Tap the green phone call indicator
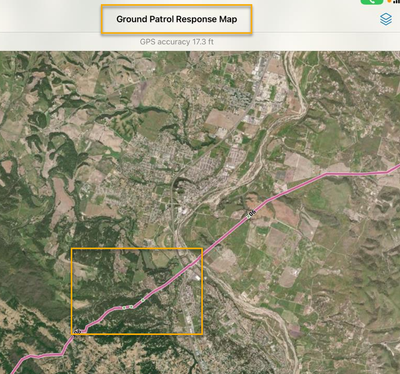The width and height of the screenshot is (400, 374). point(372,2)
